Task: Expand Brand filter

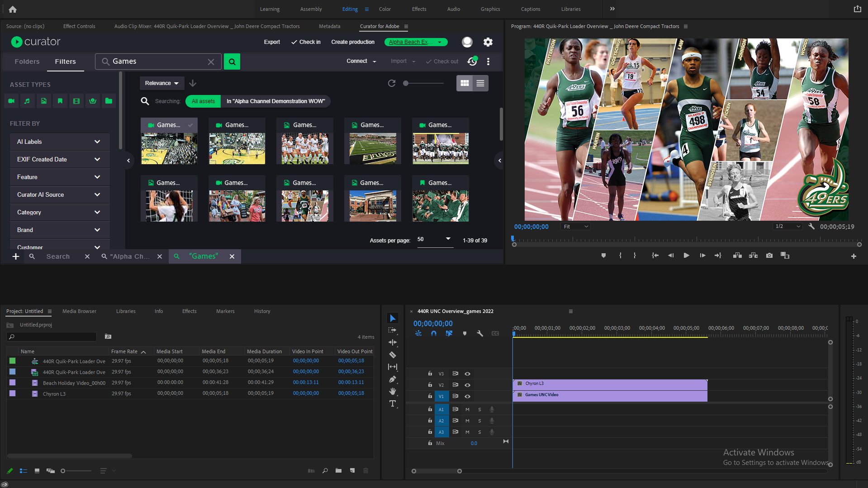Action: point(60,230)
